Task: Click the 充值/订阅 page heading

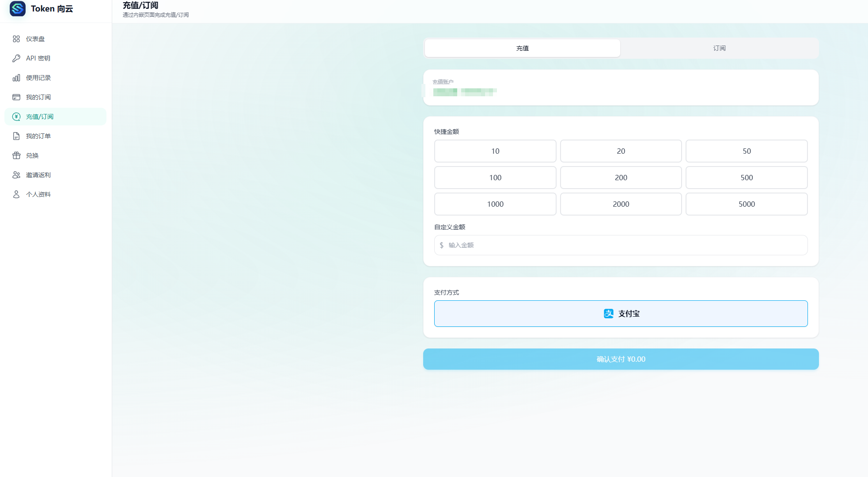Action: (x=140, y=5)
